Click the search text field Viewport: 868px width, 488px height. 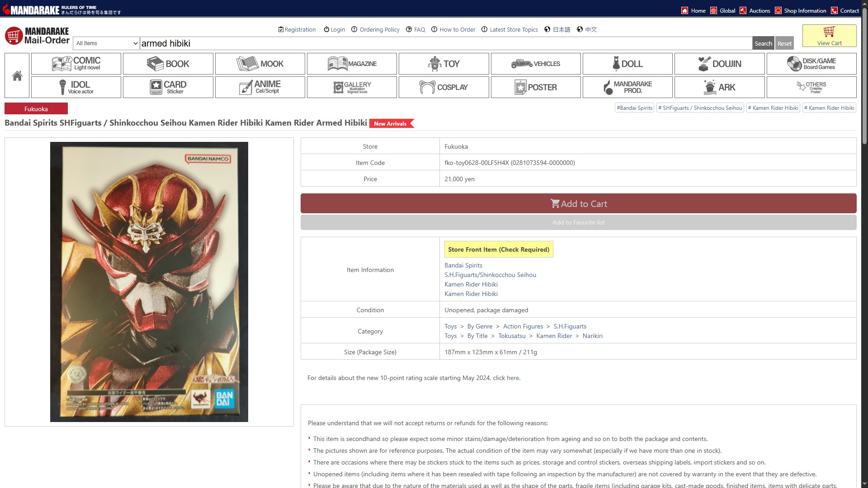coord(445,43)
